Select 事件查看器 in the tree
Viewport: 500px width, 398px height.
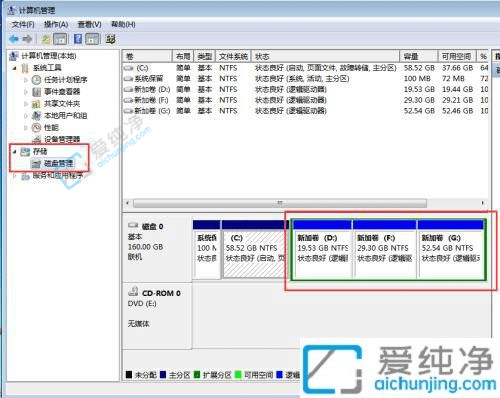(x=62, y=92)
